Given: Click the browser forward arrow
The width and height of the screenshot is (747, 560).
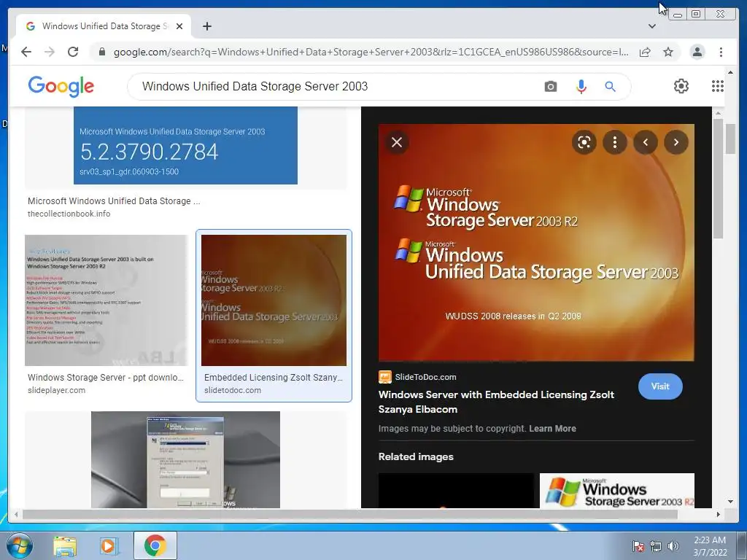Looking at the screenshot, I should (50, 52).
